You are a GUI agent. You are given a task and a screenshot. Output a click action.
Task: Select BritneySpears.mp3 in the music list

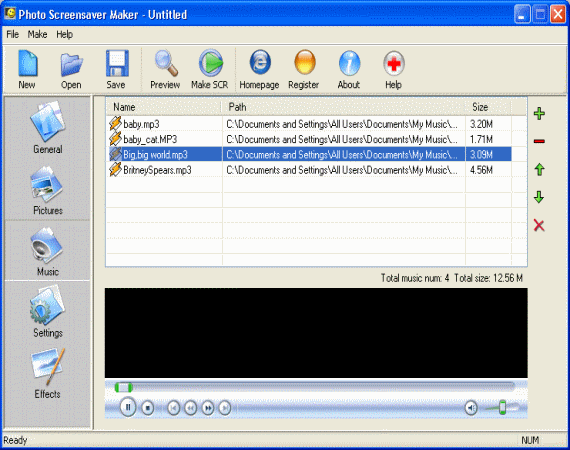coord(157,170)
